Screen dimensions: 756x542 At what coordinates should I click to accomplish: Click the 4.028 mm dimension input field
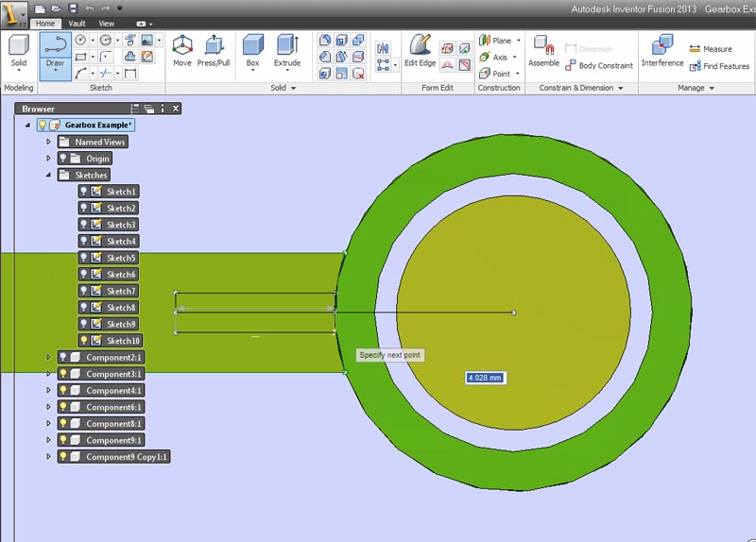coord(485,378)
